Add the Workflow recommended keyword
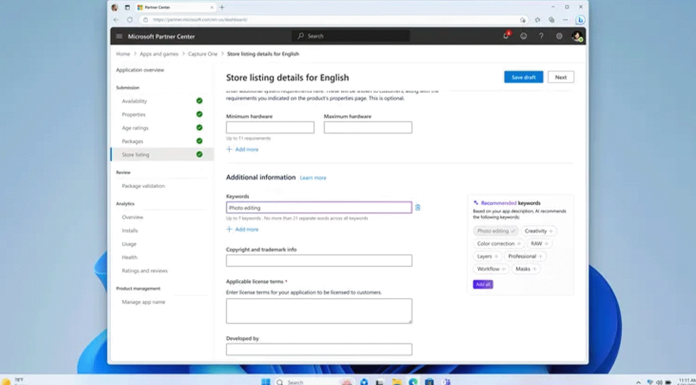 click(491, 269)
